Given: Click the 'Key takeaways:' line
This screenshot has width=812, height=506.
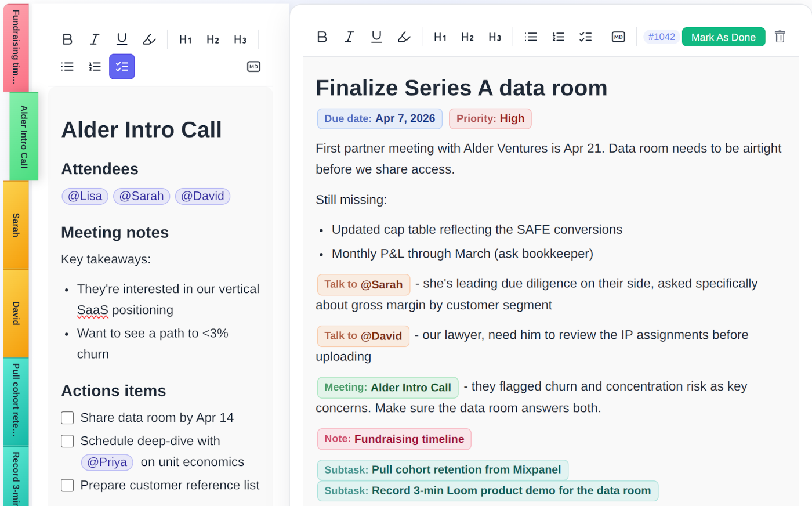Looking at the screenshot, I should tap(106, 259).
